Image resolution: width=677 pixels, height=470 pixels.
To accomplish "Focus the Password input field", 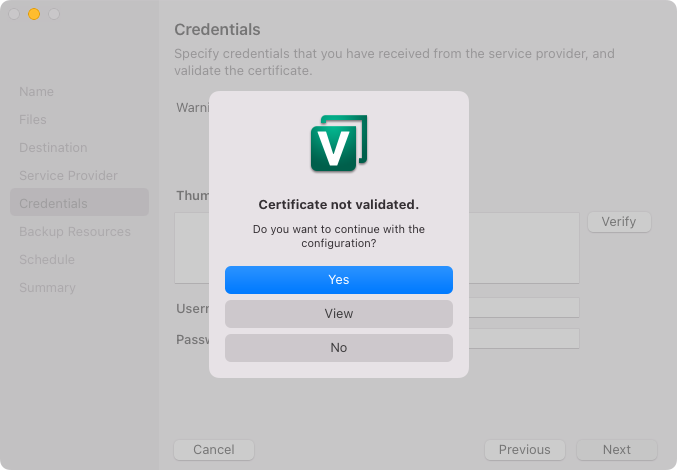I will (x=523, y=339).
